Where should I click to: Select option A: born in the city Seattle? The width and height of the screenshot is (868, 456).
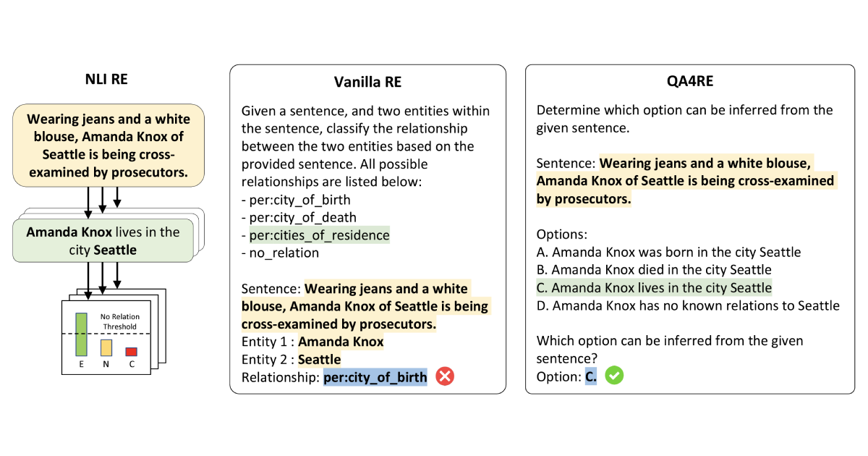pyautogui.click(x=668, y=253)
